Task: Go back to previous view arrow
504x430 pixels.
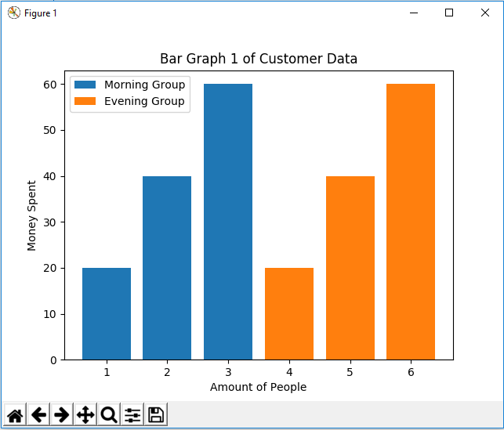Action: click(x=38, y=414)
